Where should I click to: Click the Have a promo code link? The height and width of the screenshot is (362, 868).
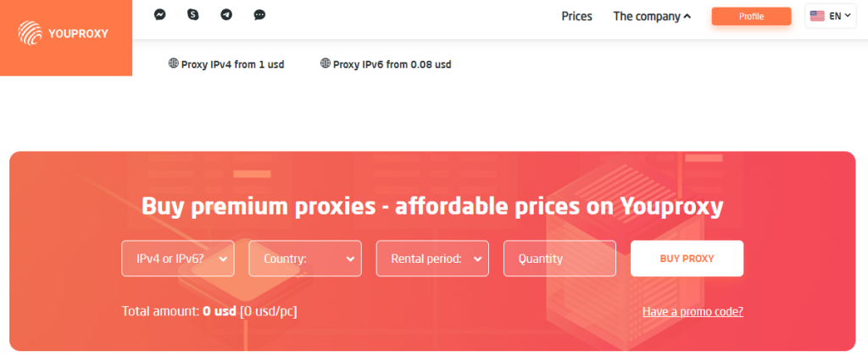pyautogui.click(x=693, y=311)
